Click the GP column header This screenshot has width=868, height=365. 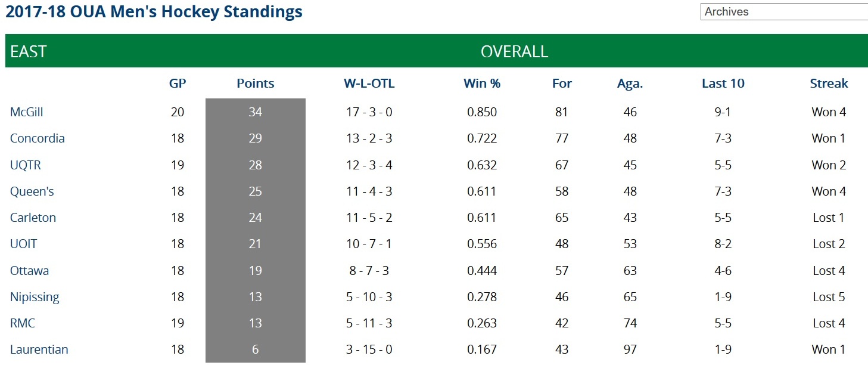[178, 83]
